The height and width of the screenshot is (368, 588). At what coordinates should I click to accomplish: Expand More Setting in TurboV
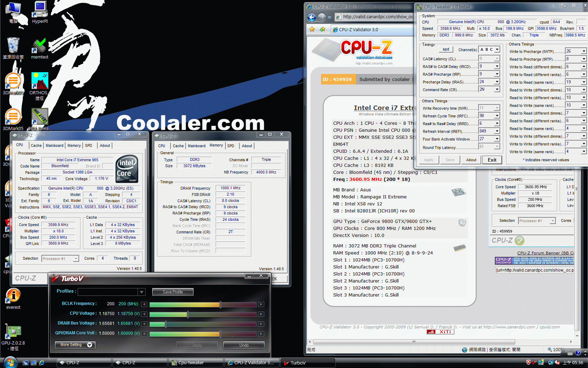pyautogui.click(x=75, y=345)
